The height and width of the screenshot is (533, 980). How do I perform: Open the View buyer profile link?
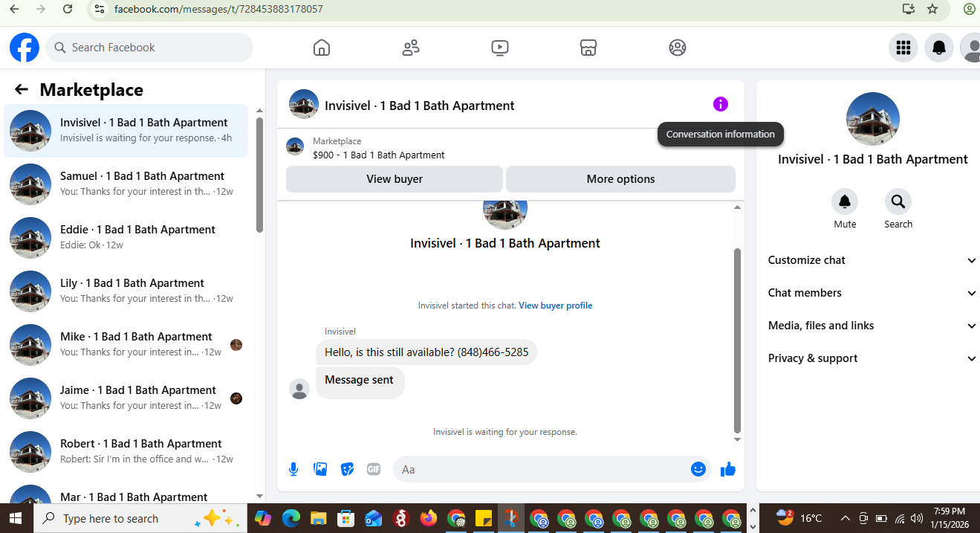[x=556, y=306]
